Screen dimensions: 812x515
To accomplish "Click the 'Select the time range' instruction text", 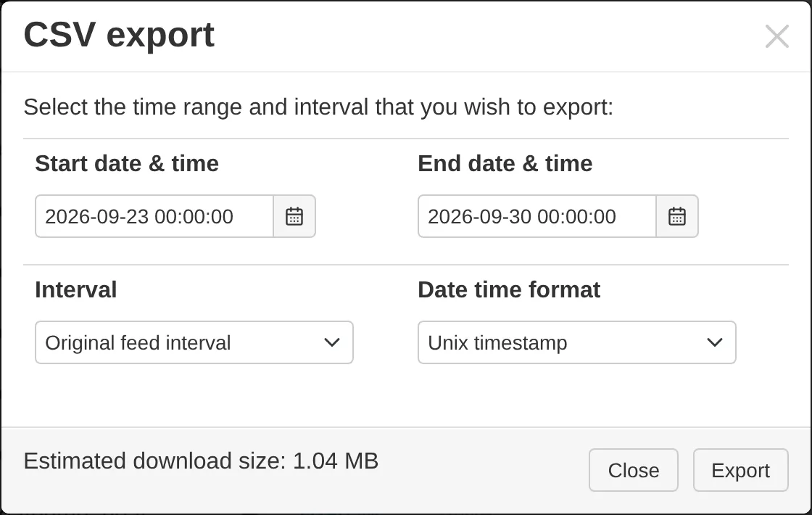I will coord(318,107).
